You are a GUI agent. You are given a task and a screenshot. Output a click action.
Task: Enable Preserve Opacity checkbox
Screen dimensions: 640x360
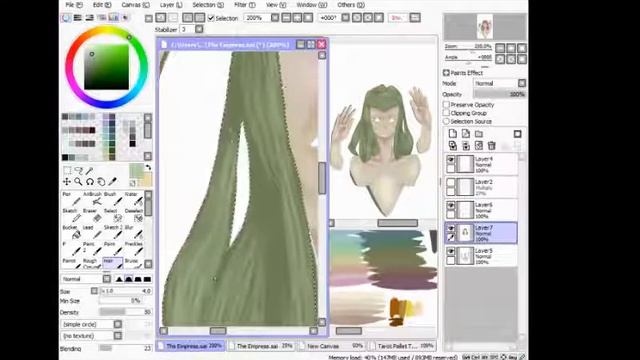coord(446,105)
